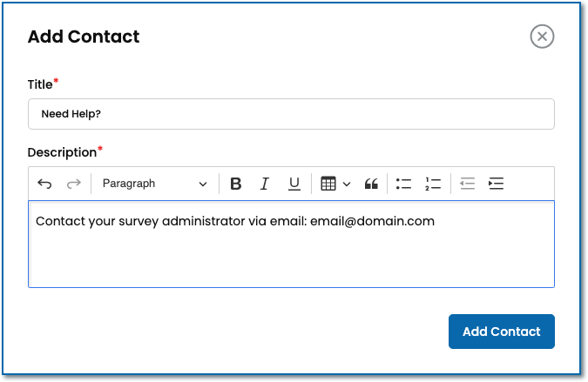Click into the Title input field

click(291, 114)
